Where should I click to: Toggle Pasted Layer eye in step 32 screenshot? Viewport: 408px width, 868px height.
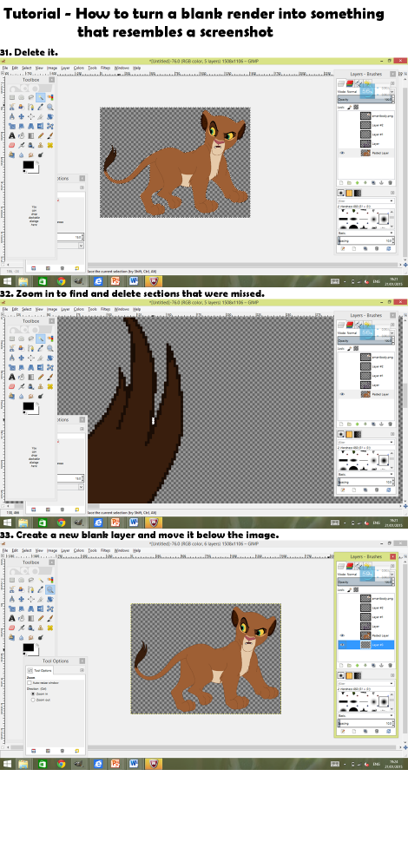[342, 394]
